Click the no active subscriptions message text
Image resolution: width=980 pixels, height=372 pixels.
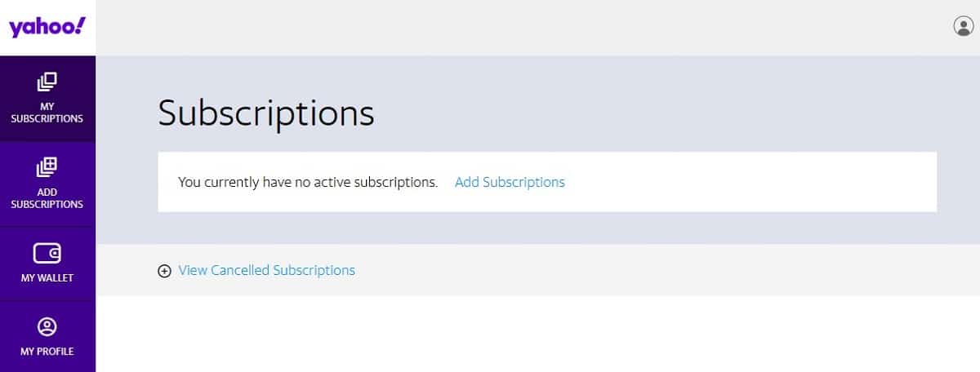coord(308,182)
